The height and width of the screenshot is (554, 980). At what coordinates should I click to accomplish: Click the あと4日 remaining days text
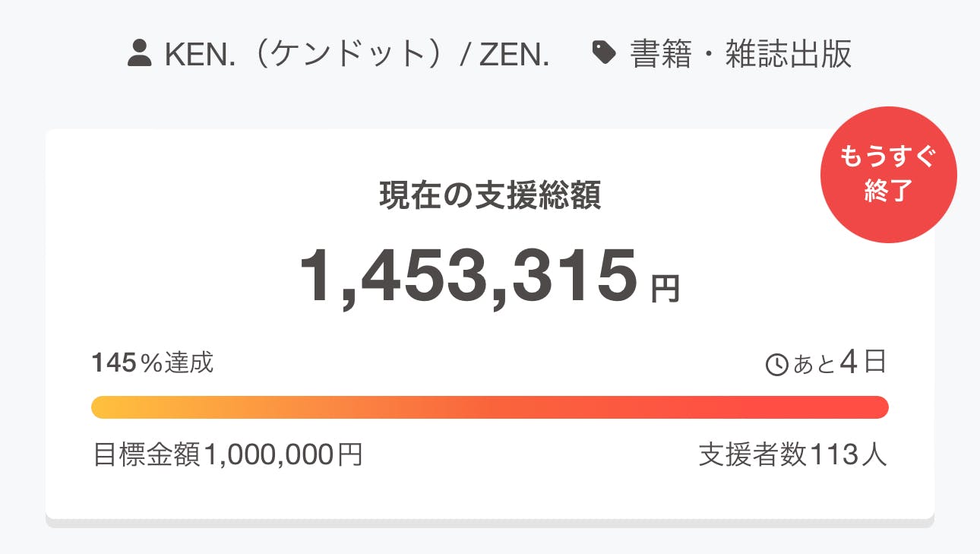[839, 363]
